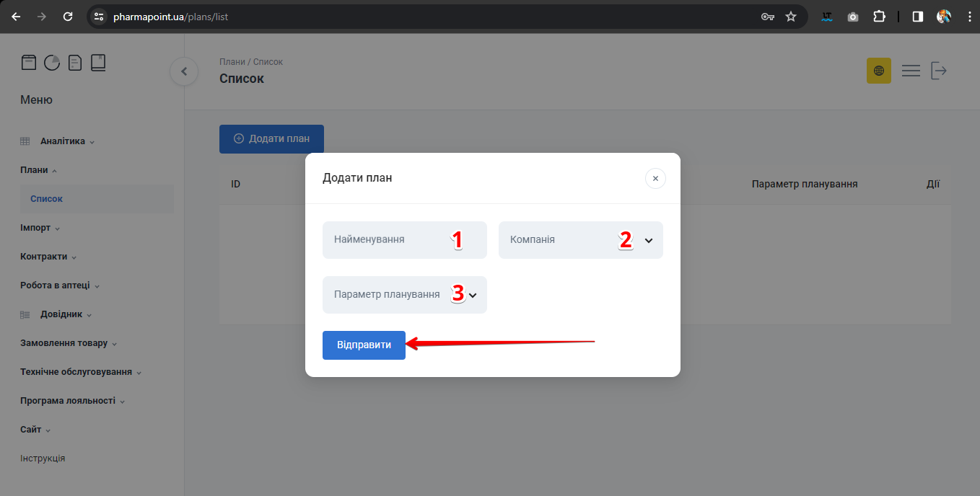Image resolution: width=980 pixels, height=496 pixels.
Task: Collapse sidebar with the left chevron button
Action: 184,71
